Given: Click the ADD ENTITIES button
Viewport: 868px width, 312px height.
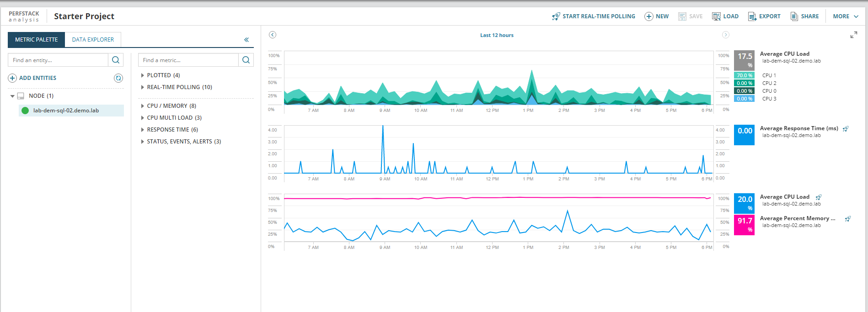Looking at the screenshot, I should click(x=32, y=78).
